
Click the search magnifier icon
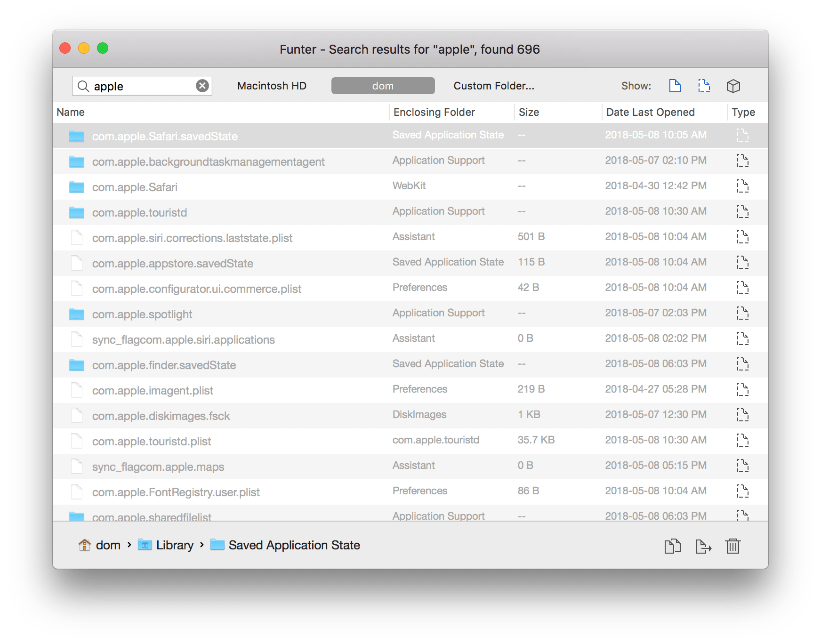(83, 86)
